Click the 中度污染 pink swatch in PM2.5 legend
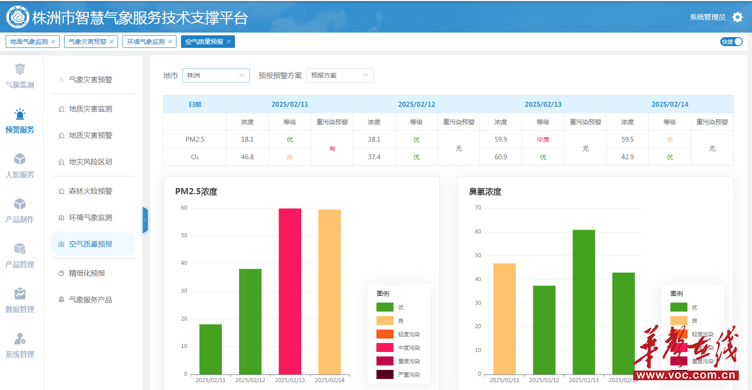Screen dimensions: 752x390 point(385,347)
